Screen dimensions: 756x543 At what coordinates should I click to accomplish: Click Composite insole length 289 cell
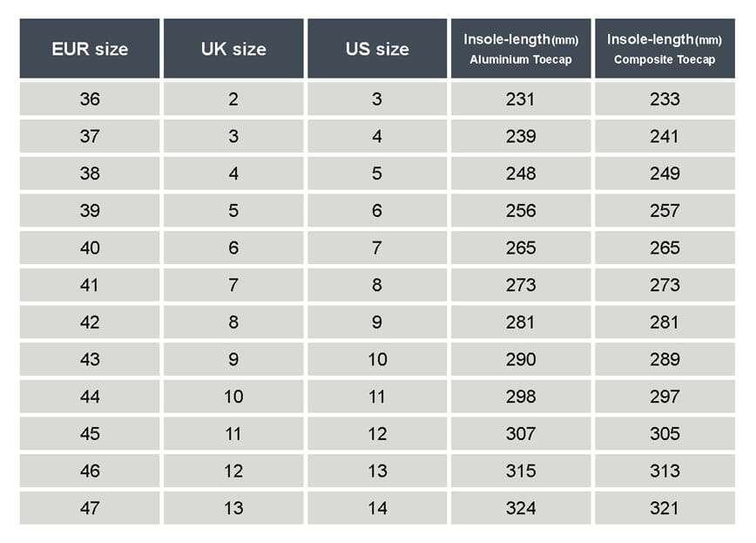pos(665,359)
